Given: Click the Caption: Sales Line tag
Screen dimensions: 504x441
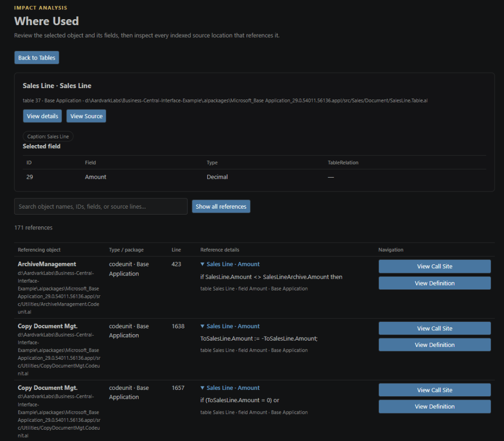Looking at the screenshot, I should [x=48, y=136].
